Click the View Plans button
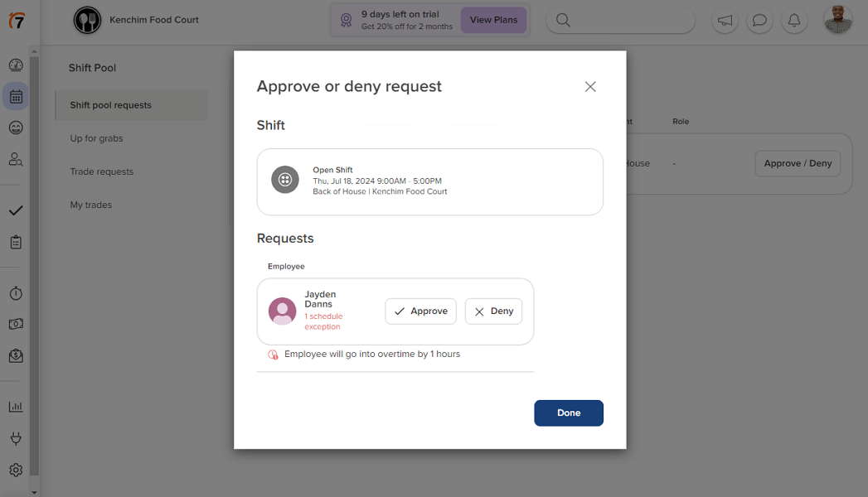Image resolution: width=868 pixels, height=497 pixels. pos(493,19)
